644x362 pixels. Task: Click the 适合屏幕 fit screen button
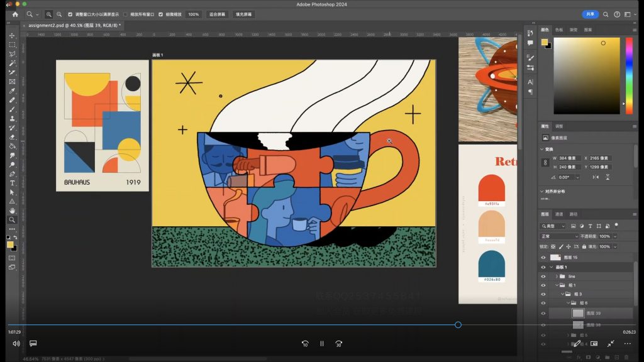click(216, 14)
